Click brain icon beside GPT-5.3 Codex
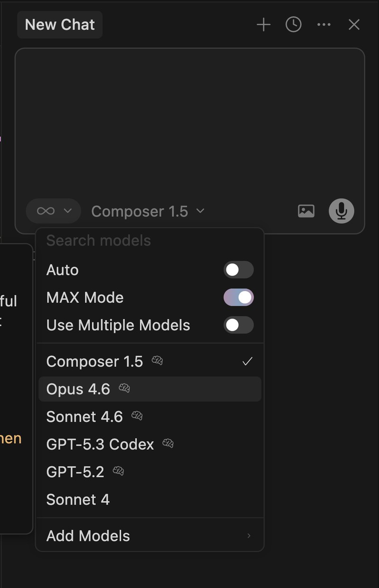The image size is (379, 588). [x=168, y=444]
